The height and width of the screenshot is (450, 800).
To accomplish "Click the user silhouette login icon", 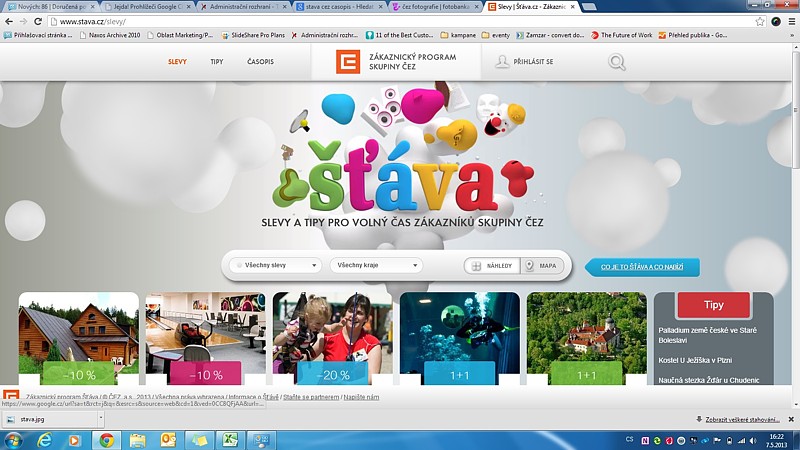I will [502, 62].
